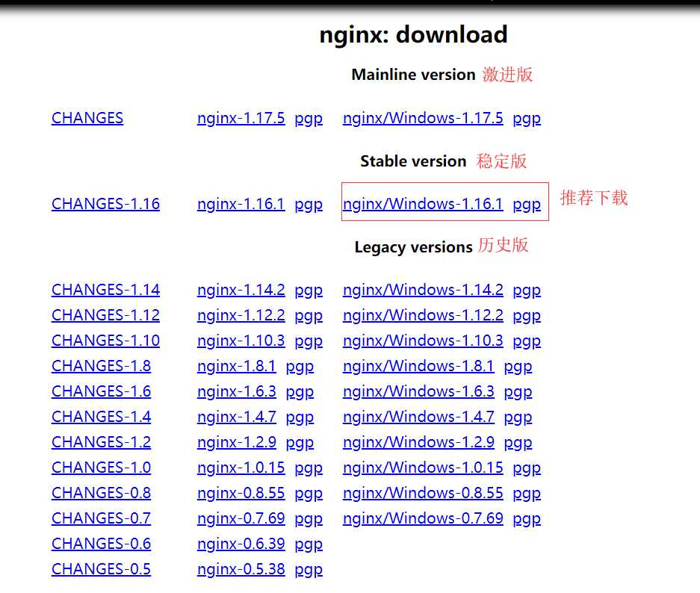Open CHANGES-1.8 link
The width and height of the screenshot is (700, 593).
point(101,366)
